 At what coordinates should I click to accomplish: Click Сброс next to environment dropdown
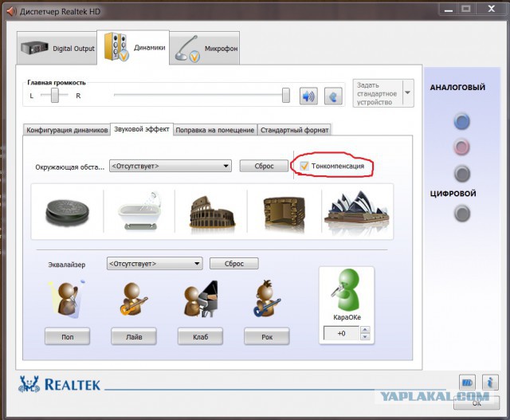point(264,166)
